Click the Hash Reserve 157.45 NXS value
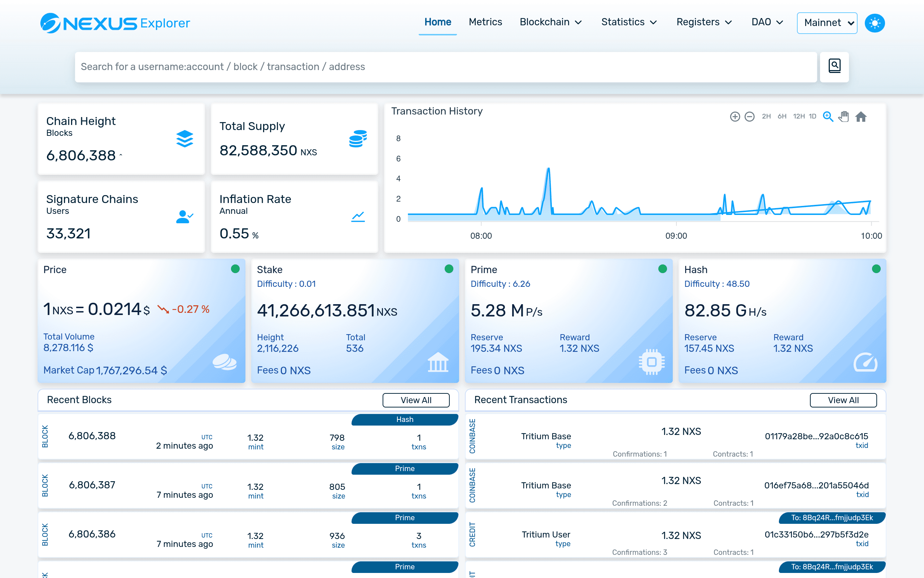This screenshot has width=924, height=578. (x=709, y=349)
